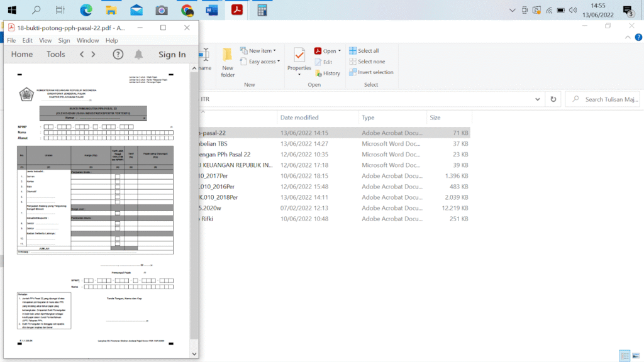Click the Search Tulisan search field
The width and height of the screenshot is (644, 362).
607,99
